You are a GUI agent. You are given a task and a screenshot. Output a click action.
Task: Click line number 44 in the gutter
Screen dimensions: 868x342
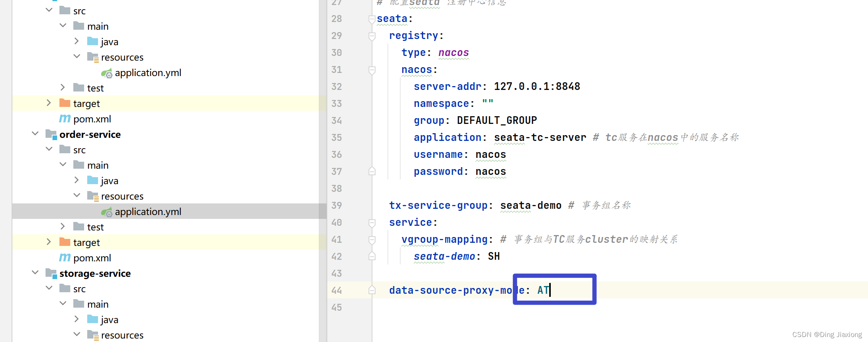(337, 290)
